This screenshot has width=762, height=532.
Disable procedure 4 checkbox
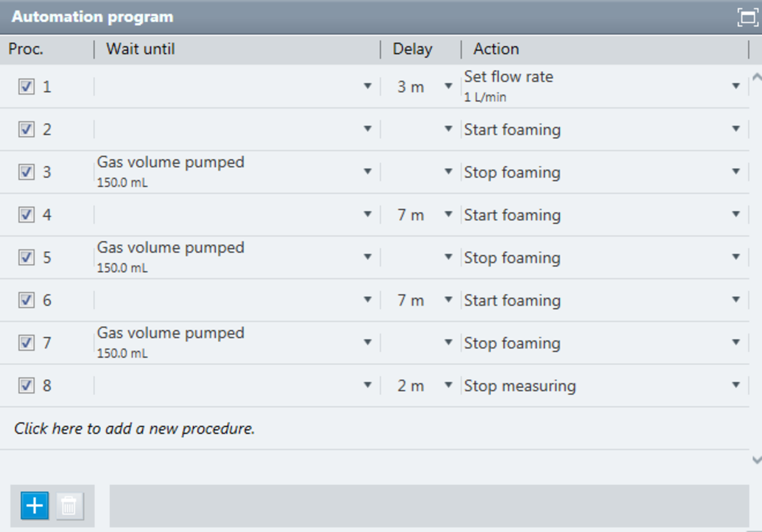[26, 215]
